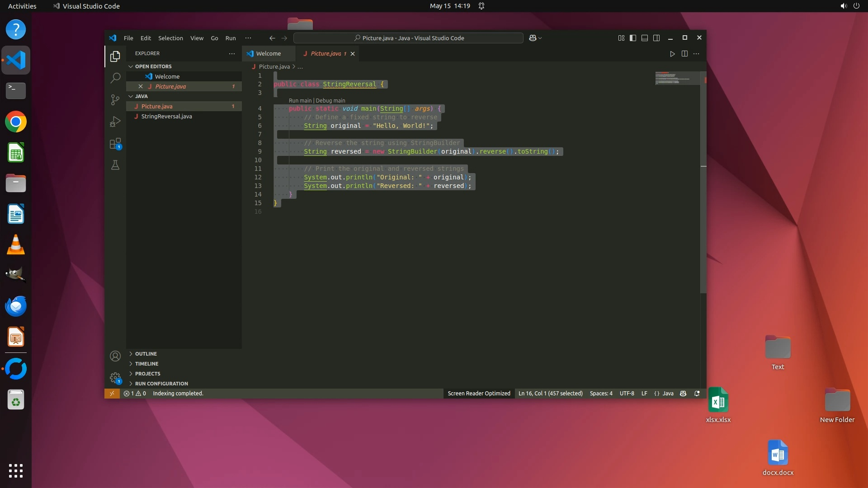Open the Search view in activity bar
The image size is (868, 488).
click(115, 78)
